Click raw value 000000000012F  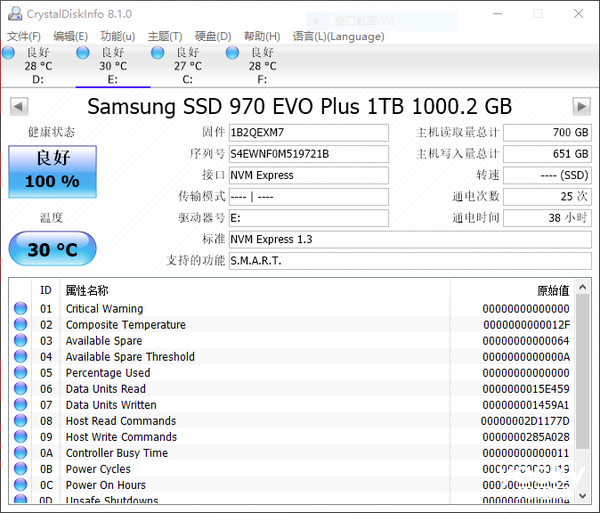coord(527,325)
